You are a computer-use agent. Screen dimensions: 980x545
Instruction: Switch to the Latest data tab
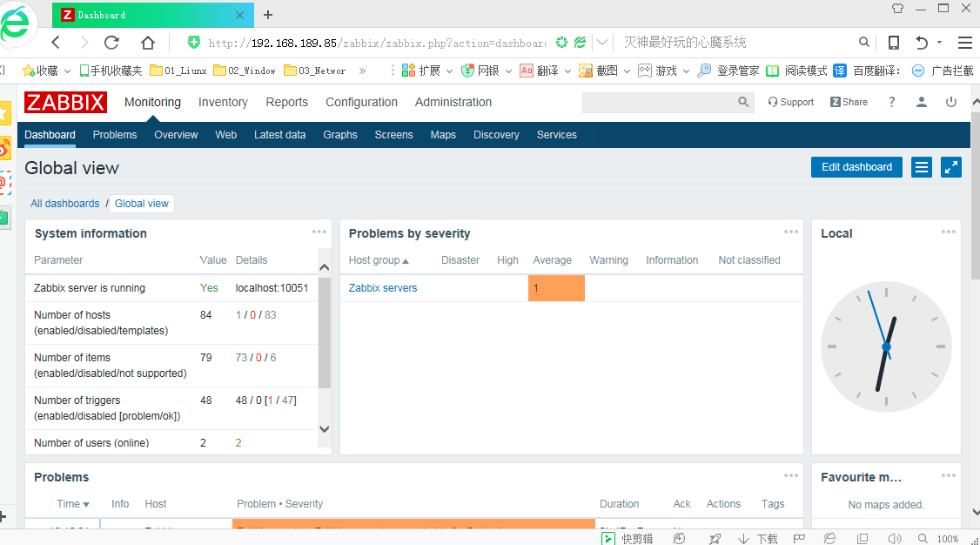point(279,135)
